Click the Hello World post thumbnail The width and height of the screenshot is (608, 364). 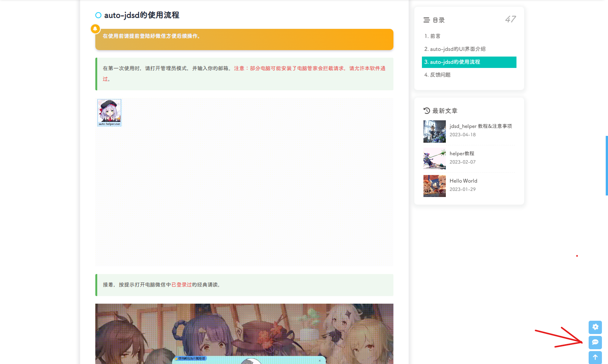(x=434, y=186)
